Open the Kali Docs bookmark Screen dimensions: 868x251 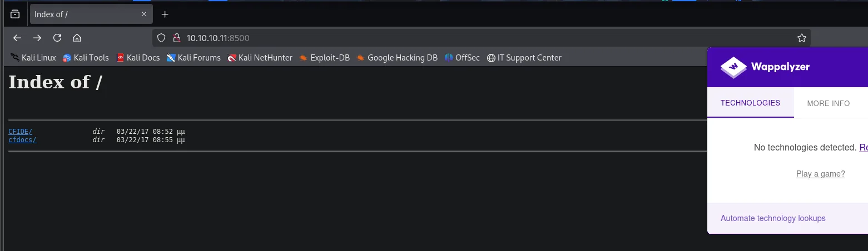pos(138,58)
